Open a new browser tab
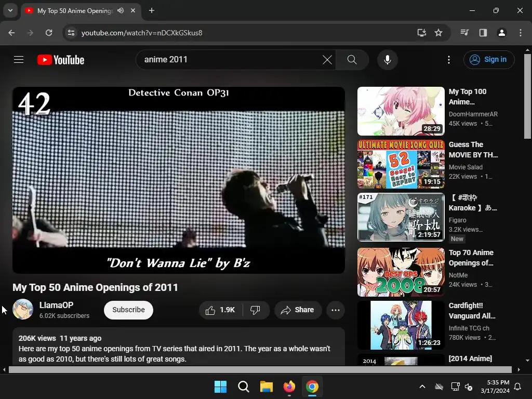 pyautogui.click(x=152, y=10)
